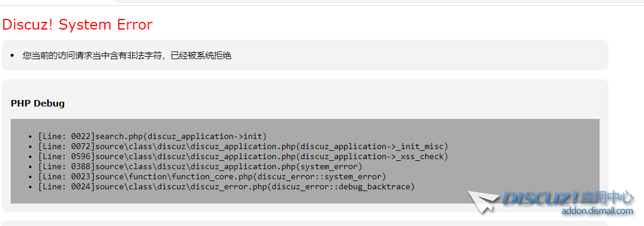Select the function_core.php line 0023 trace entry
644x226 pixels.
(x=212, y=176)
